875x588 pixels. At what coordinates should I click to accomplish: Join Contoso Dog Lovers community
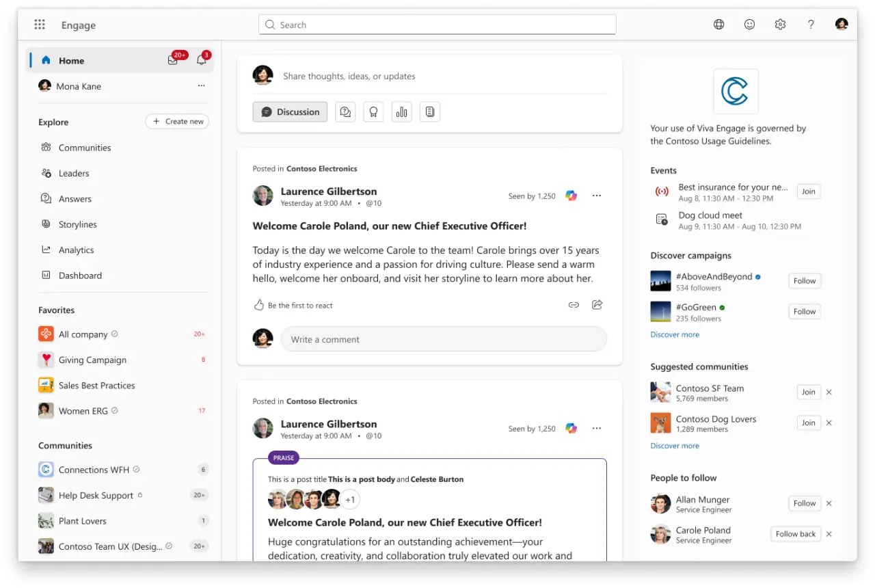pyautogui.click(x=809, y=423)
